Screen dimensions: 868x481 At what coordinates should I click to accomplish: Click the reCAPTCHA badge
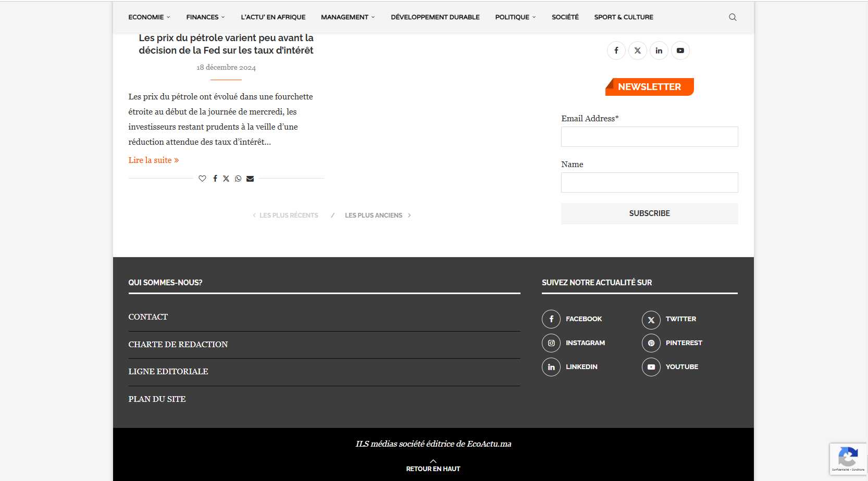pyautogui.click(x=848, y=459)
